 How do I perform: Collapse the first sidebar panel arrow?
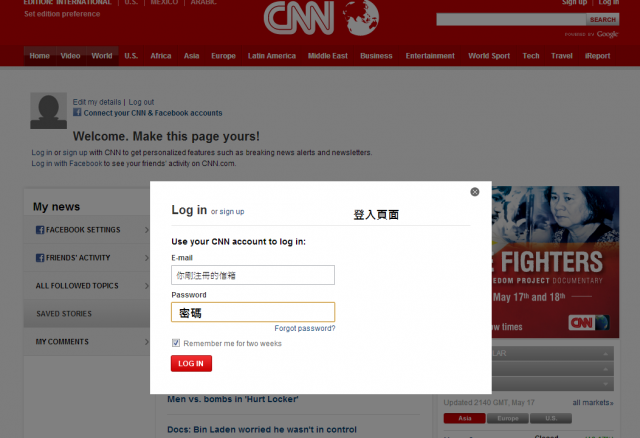(606, 354)
